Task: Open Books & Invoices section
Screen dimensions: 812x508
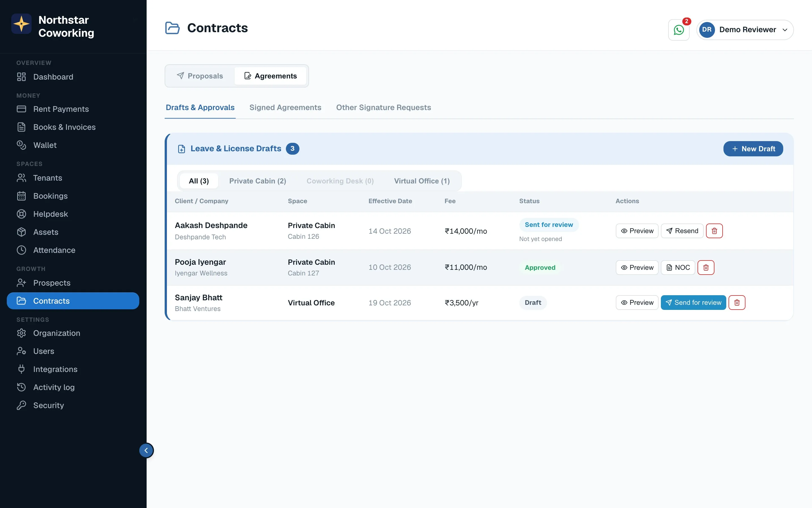Action: (73, 127)
